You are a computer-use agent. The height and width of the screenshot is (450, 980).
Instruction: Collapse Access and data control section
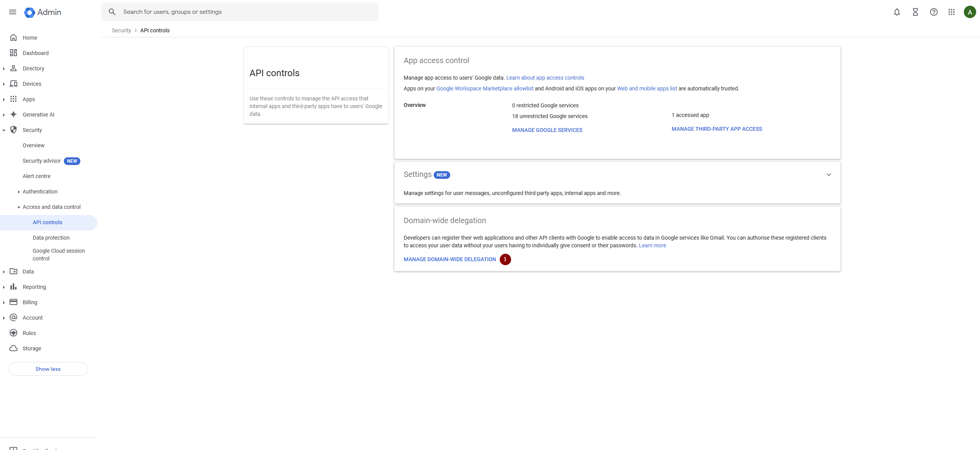[x=18, y=207]
